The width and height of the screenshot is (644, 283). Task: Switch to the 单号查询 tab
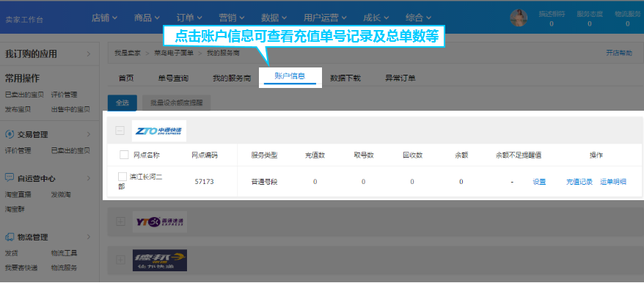(173, 78)
